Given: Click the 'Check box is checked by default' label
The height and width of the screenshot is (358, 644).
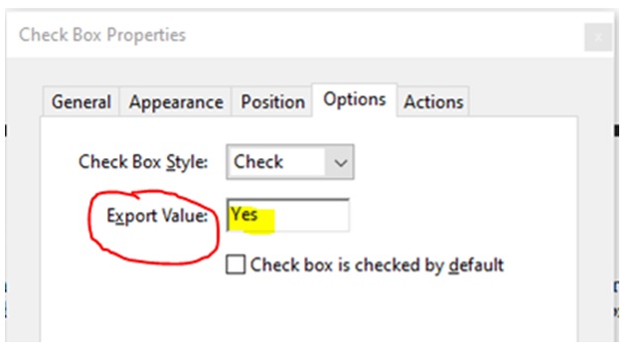Looking at the screenshot, I should pos(377,266).
